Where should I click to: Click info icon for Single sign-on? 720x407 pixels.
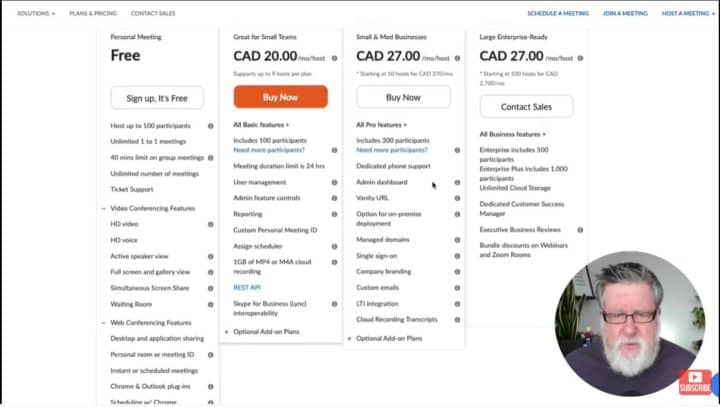[458, 256]
